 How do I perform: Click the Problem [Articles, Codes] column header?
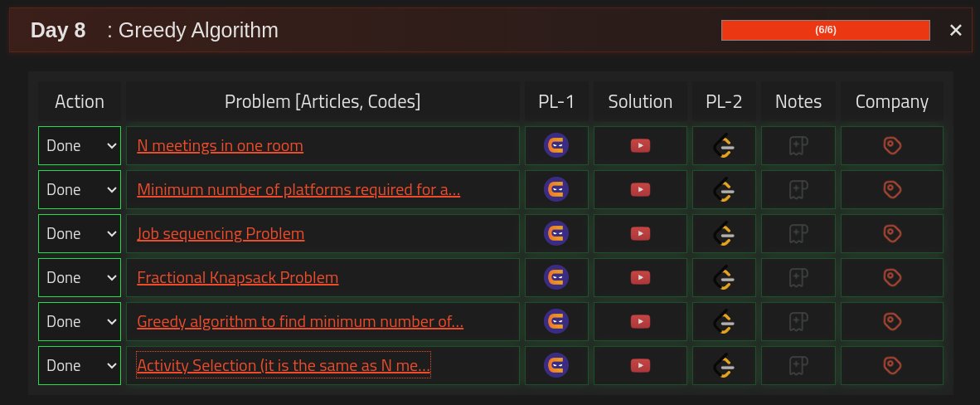click(323, 101)
